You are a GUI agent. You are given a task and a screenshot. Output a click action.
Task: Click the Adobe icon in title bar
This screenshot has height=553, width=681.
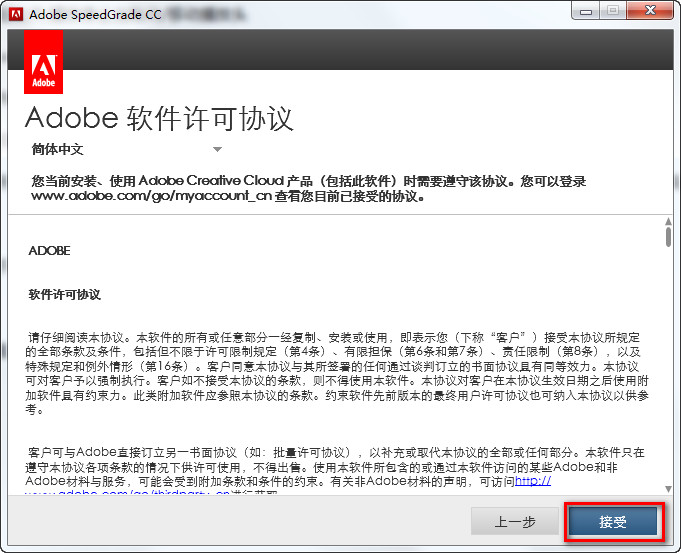tap(16, 14)
